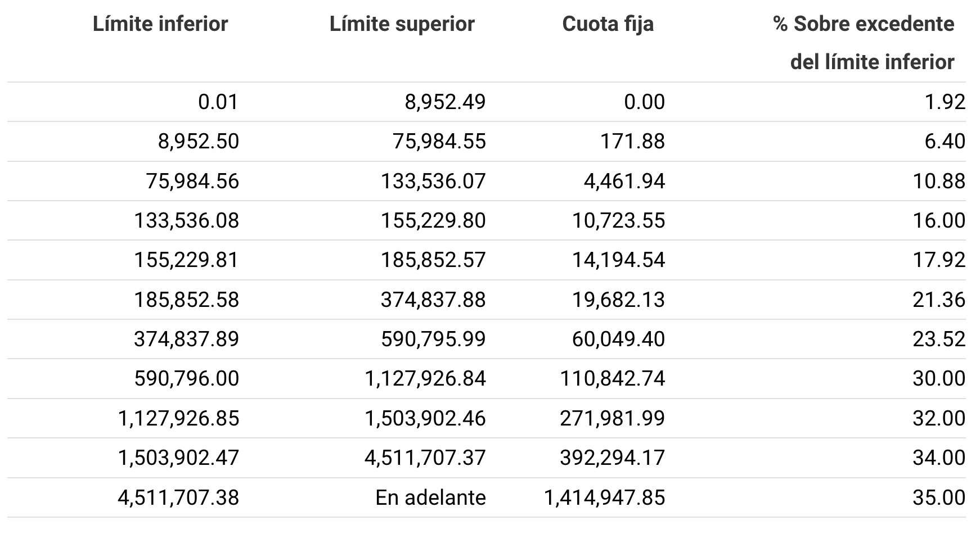Screen dimensions: 980x534
Task: Select the 75,984.56 lower limit cell
Action: point(192,181)
